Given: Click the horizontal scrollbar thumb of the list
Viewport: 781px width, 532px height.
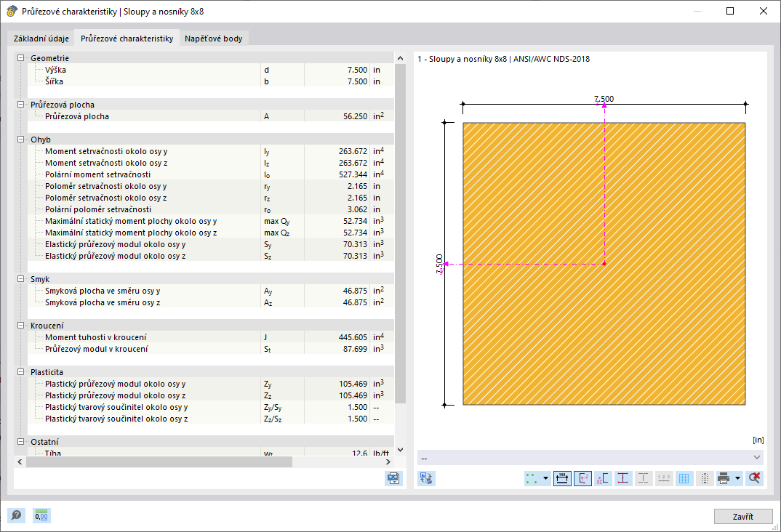Looking at the screenshot, I should 159,462.
